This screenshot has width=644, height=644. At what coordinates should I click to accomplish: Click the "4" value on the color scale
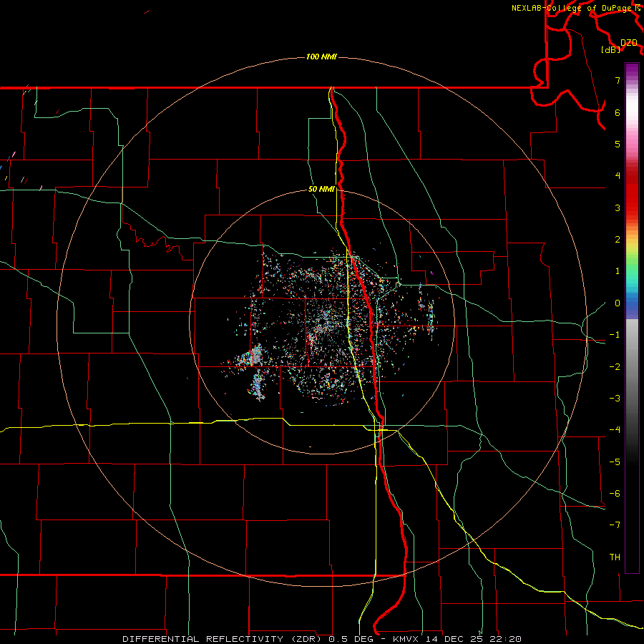point(618,176)
